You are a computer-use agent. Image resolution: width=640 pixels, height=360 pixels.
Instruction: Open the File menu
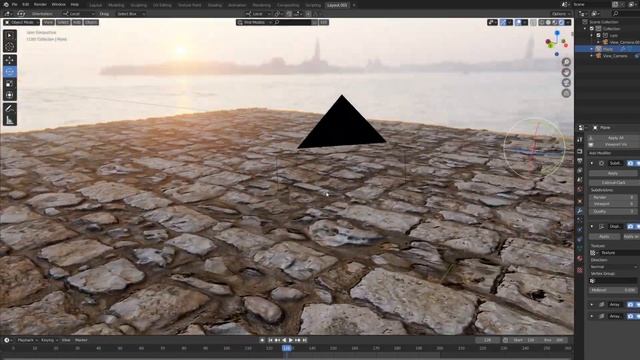(x=15, y=4)
